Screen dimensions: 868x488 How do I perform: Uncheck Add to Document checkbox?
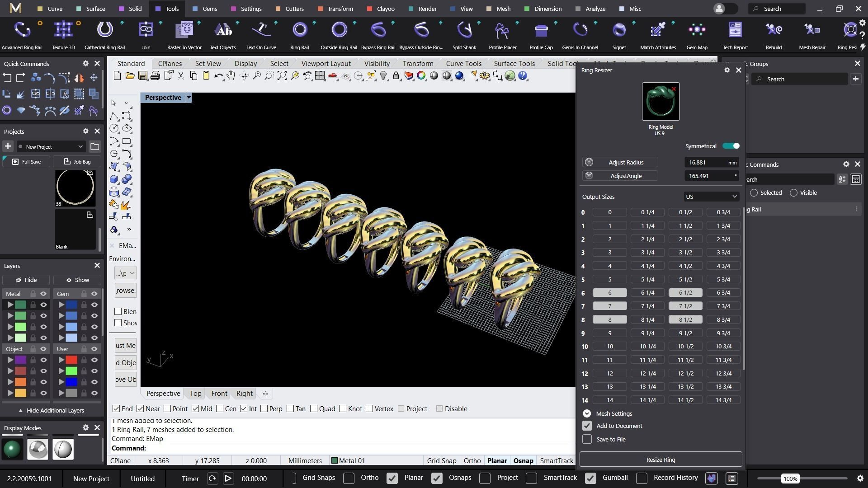tap(587, 426)
